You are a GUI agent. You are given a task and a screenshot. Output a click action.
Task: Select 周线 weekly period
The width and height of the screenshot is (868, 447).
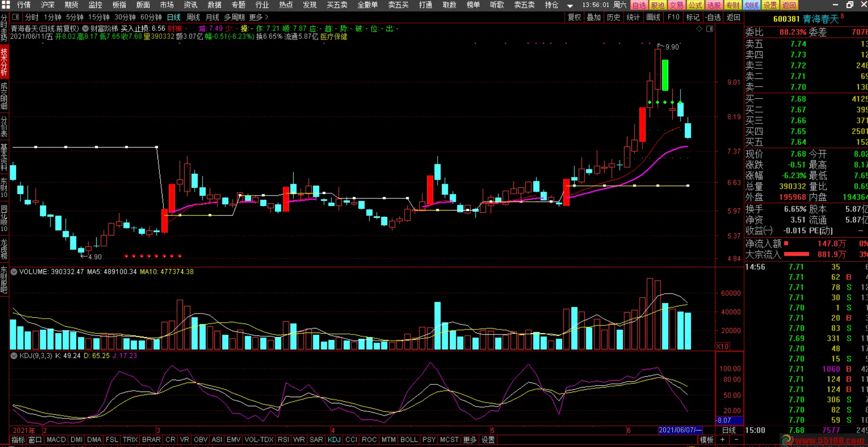point(193,17)
